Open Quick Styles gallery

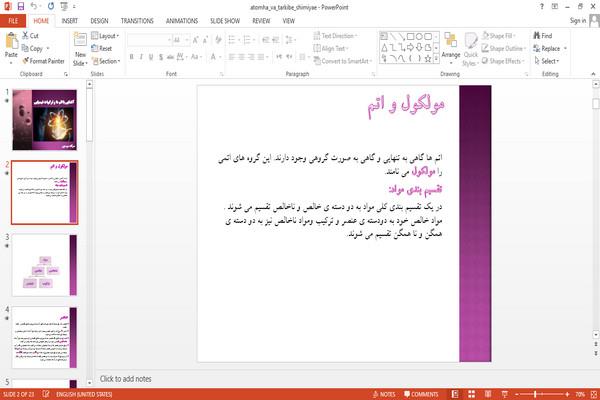coord(470,50)
